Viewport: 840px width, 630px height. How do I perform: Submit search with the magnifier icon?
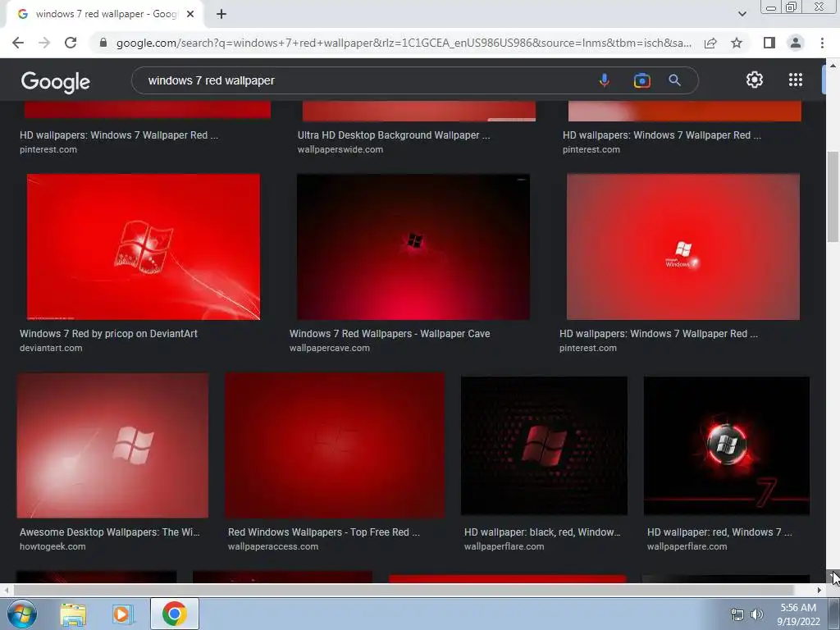coord(674,80)
